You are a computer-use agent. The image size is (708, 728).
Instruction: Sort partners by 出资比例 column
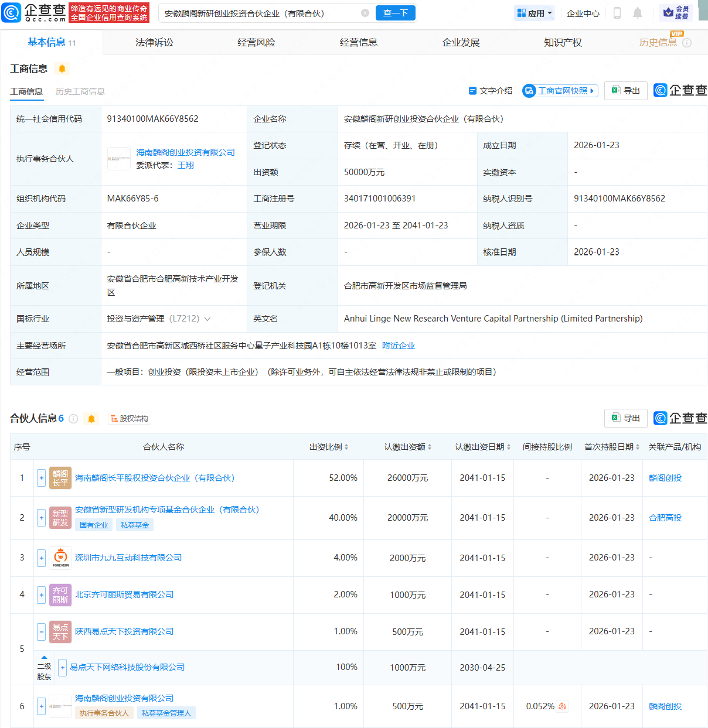click(x=329, y=447)
